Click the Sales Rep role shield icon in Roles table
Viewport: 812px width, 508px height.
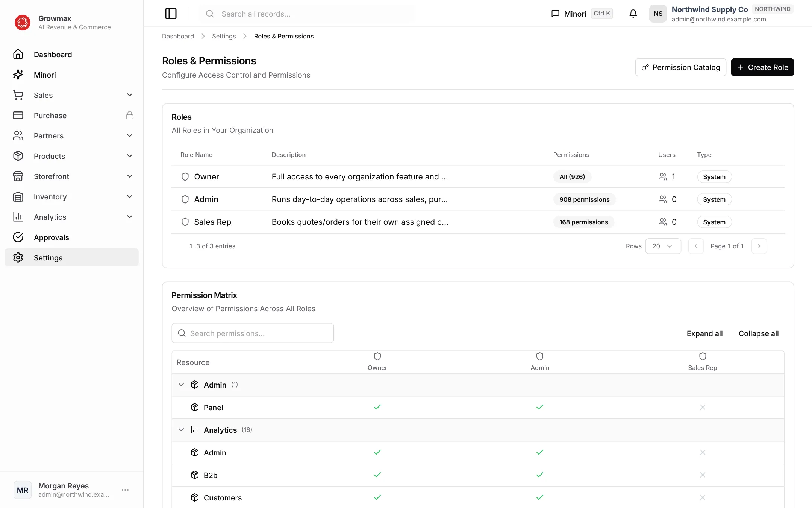point(185,222)
